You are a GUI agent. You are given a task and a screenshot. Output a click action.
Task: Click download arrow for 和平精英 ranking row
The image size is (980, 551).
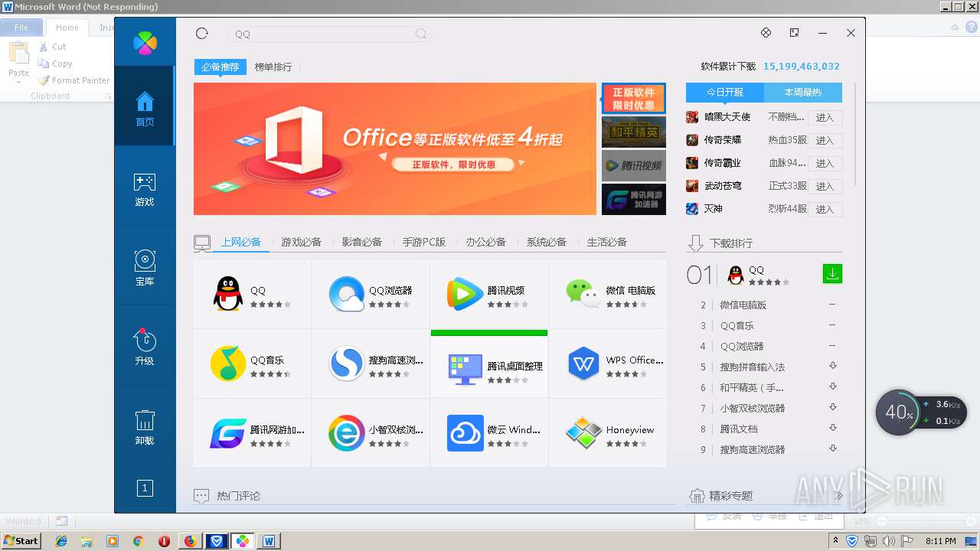pyautogui.click(x=833, y=386)
